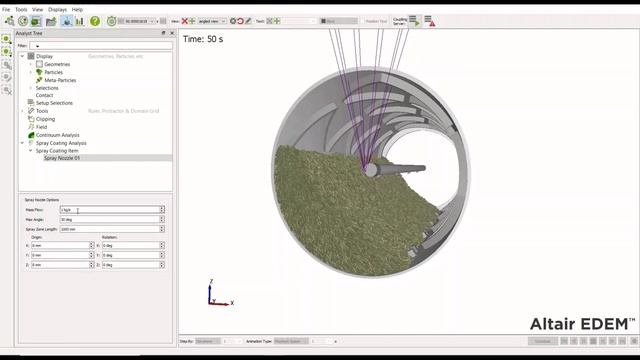
Task: Open the File menu
Action: 6,9
